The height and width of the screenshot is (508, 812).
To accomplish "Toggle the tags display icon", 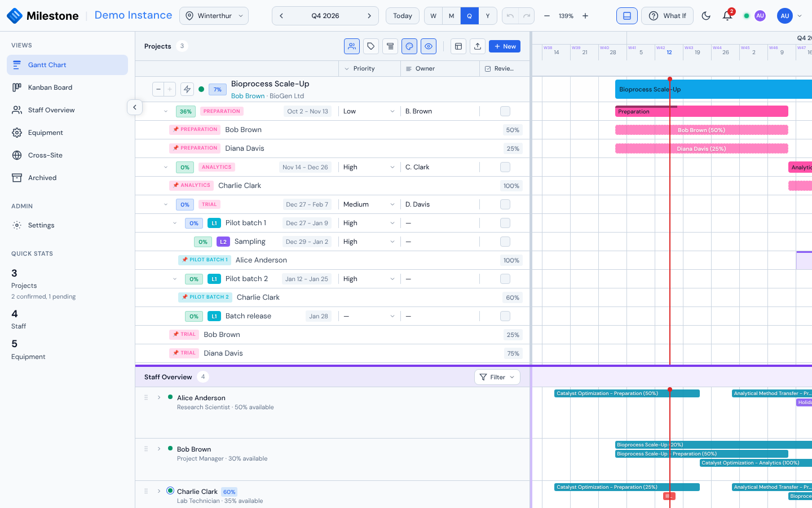I will tap(371, 46).
